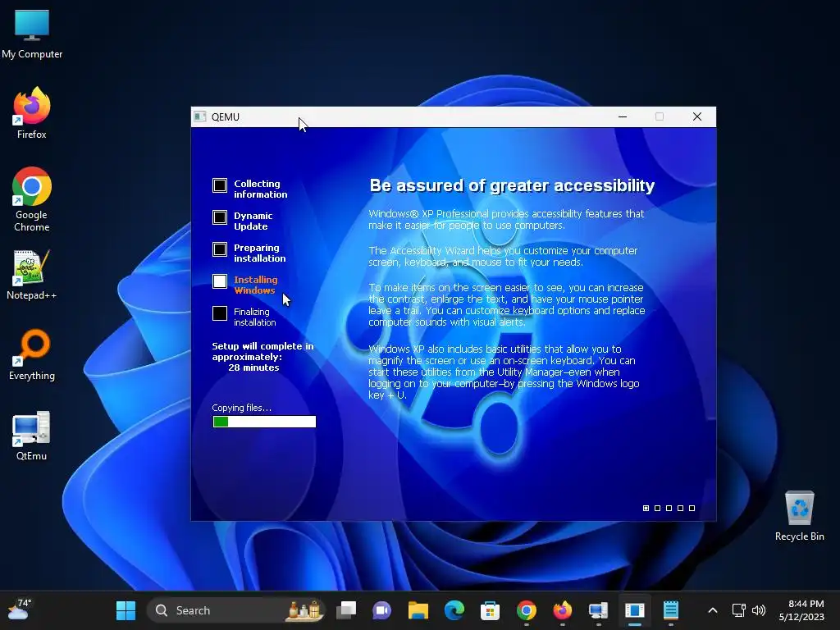Open the weather widget showing 74°
The width and height of the screenshot is (840, 630).
point(19,609)
